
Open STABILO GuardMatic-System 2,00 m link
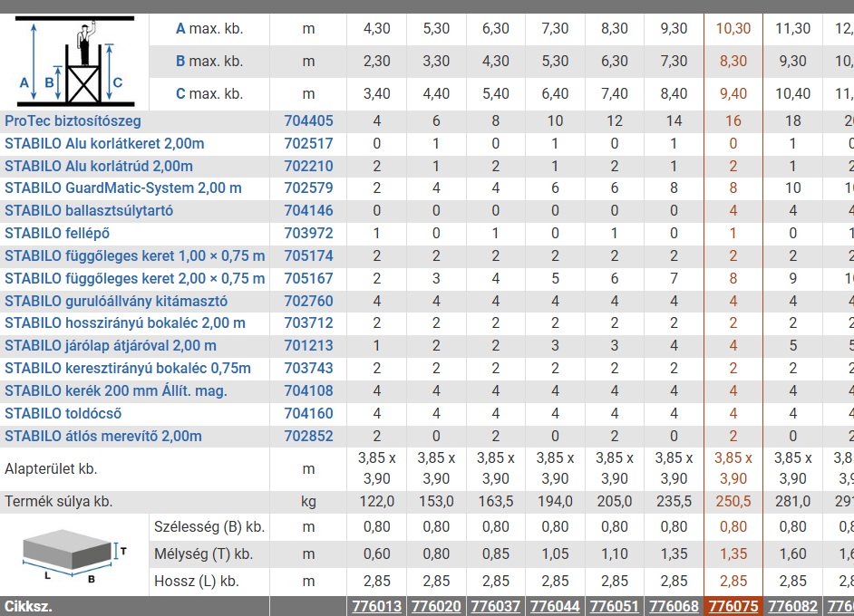[x=123, y=188]
